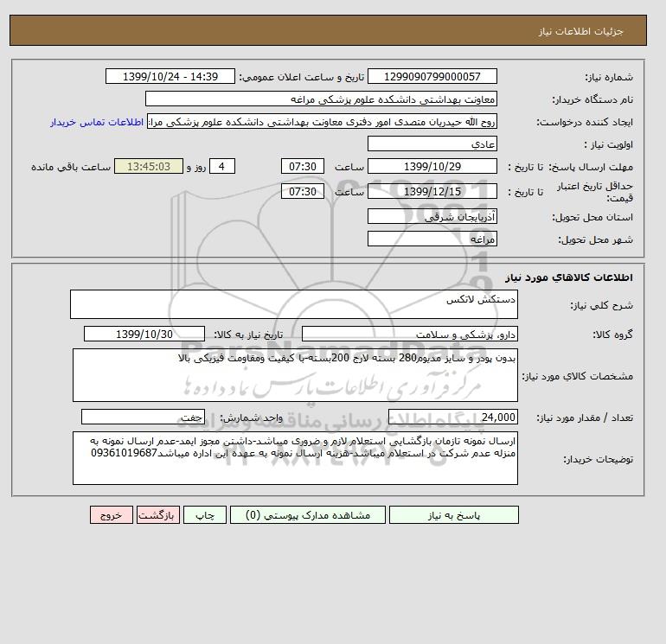Click the جزئیات اطلاعات نیاز header title

[580, 31]
